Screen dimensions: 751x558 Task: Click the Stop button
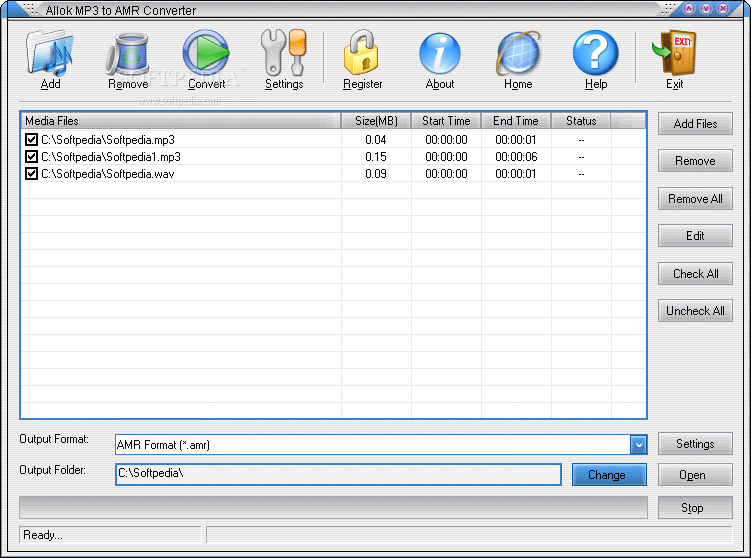[x=695, y=508]
